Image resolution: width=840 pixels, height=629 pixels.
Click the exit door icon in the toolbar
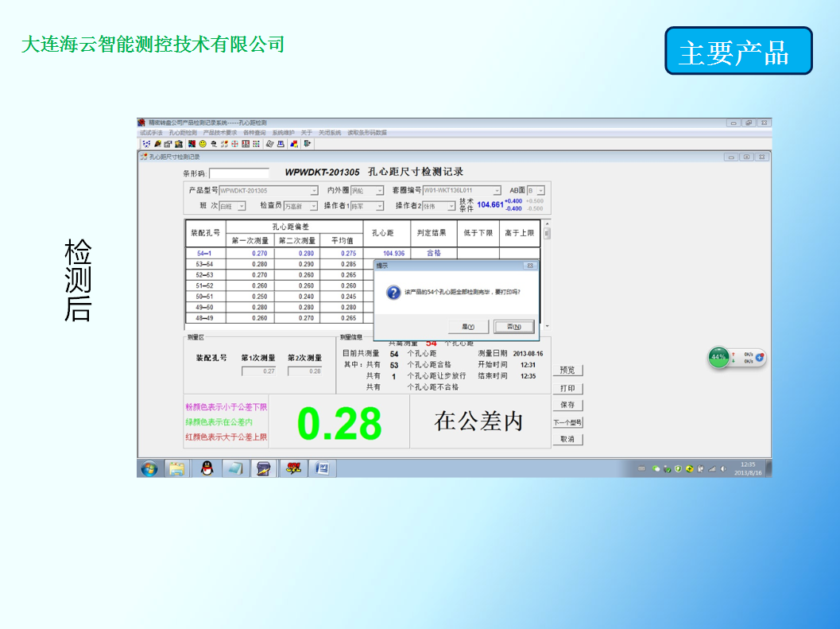(307, 144)
